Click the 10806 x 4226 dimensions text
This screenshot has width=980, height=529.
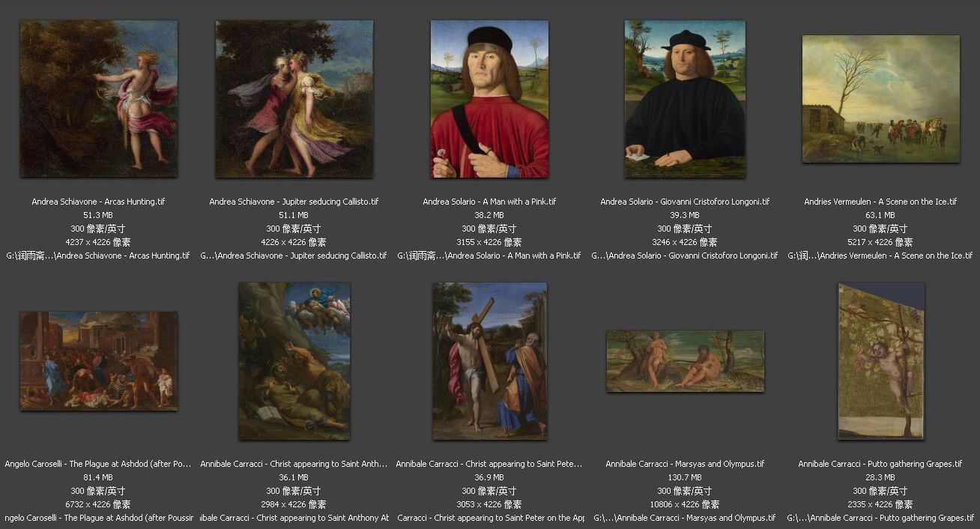pos(685,504)
